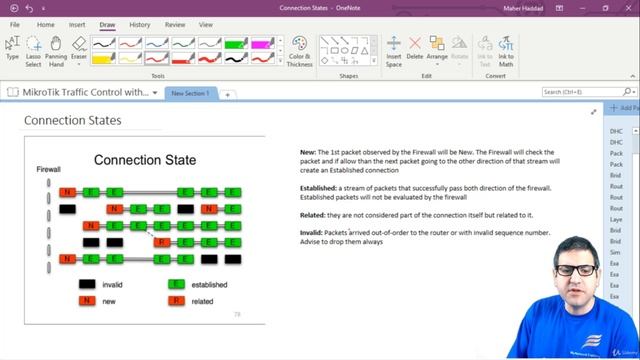Viewport: 640px width, 360px height.
Task: Click the Ink to Math converter
Action: [x=506, y=51]
